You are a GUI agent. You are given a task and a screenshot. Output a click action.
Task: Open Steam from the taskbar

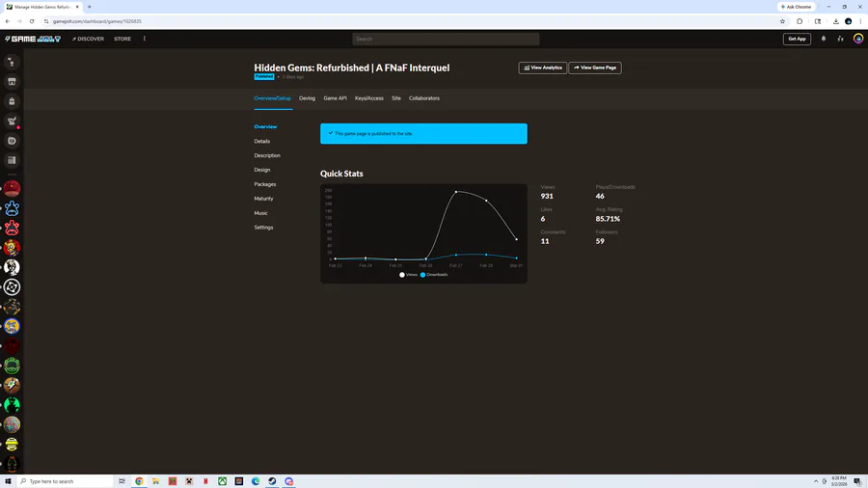click(x=272, y=481)
